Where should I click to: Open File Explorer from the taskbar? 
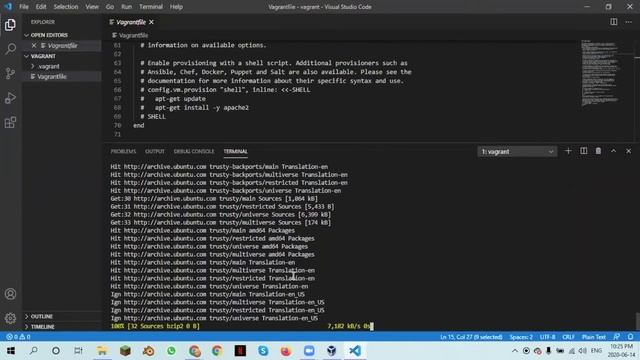(102, 351)
